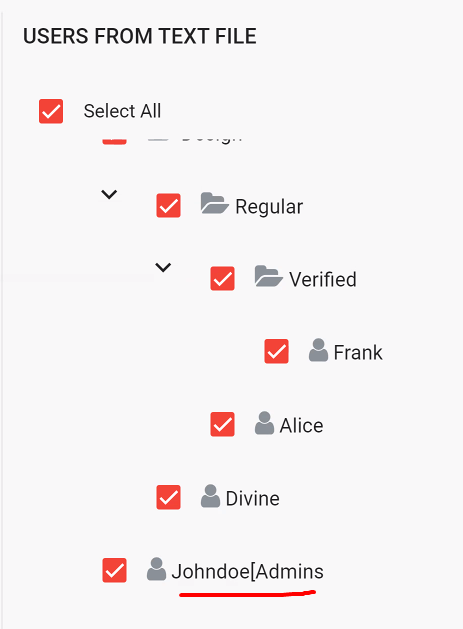Click the Select All label
Viewport: 463px width, 629px height.
pyautogui.click(x=122, y=111)
